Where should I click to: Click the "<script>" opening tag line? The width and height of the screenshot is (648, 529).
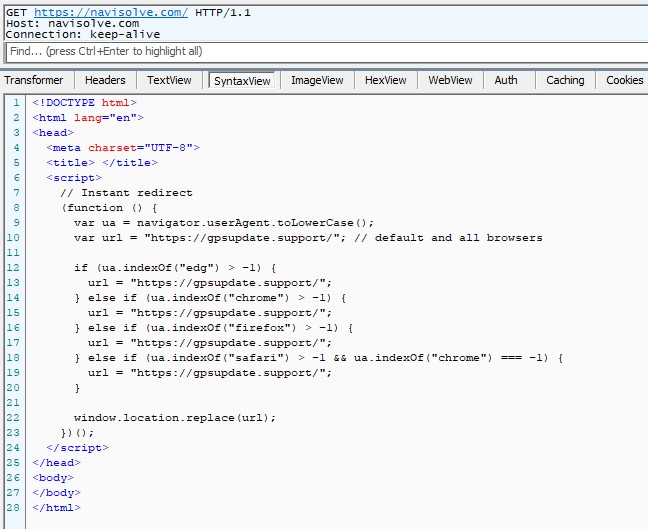tap(74, 178)
